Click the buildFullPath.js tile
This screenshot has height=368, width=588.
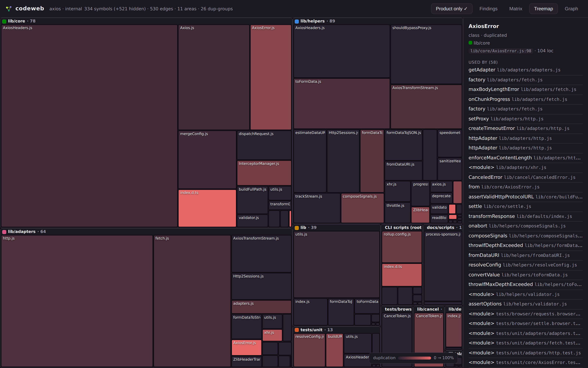pyautogui.click(x=252, y=200)
